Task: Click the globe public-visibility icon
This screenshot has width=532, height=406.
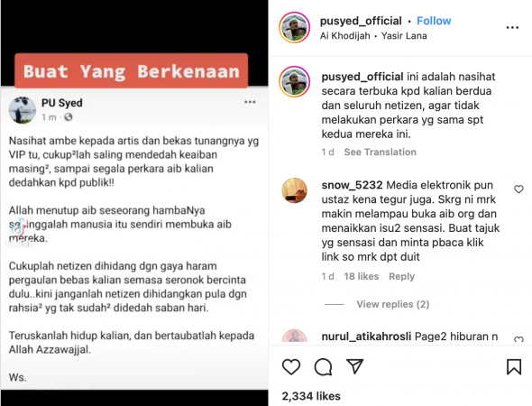Action: [x=69, y=117]
